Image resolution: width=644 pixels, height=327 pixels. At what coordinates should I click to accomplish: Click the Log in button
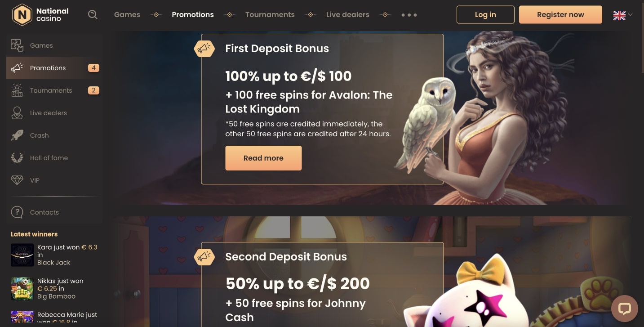click(x=485, y=15)
